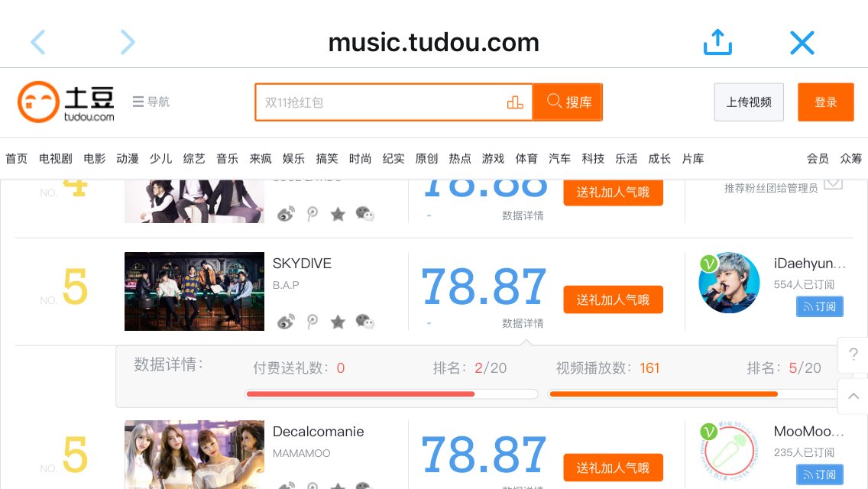Click the 登录 login button
The width and height of the screenshot is (868, 489).
825,102
